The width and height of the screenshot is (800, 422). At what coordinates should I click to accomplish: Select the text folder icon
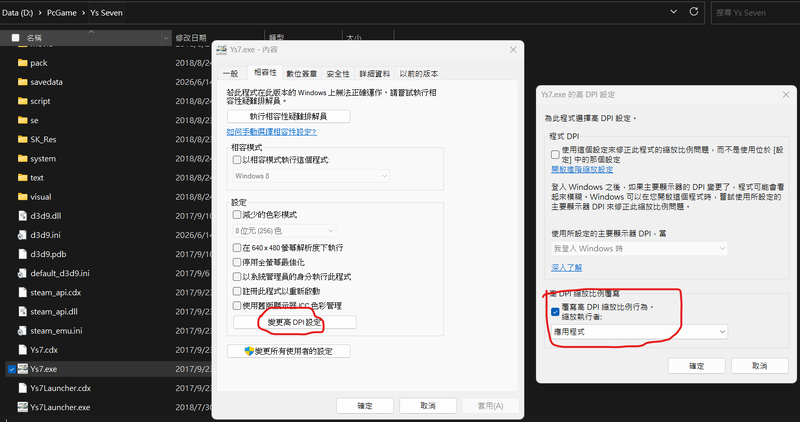[x=22, y=178]
